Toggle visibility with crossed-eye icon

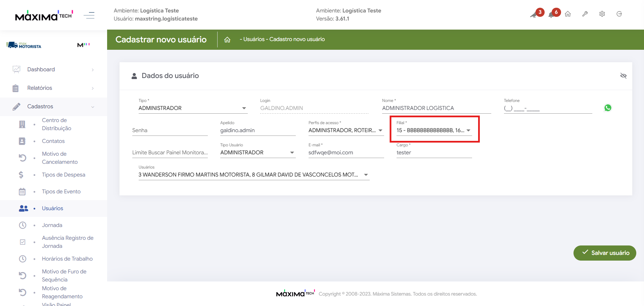tap(623, 76)
